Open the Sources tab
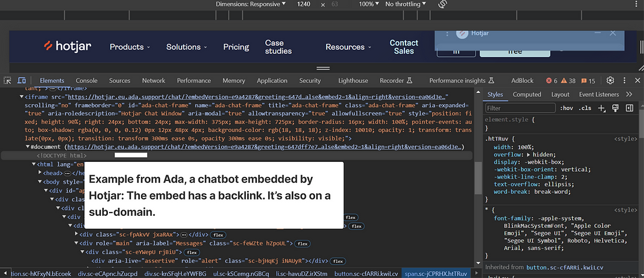This screenshot has width=644, height=278. [x=120, y=81]
